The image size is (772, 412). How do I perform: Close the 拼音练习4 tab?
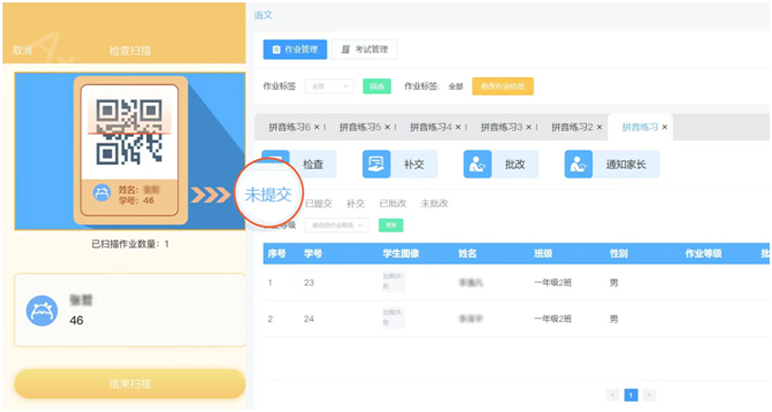(x=458, y=127)
